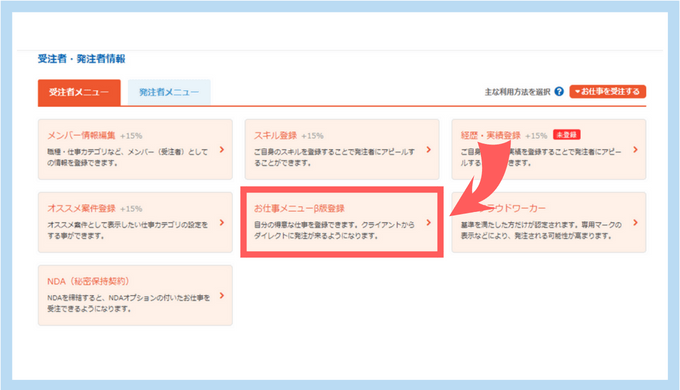Open the メンバー情報編集 card title

click(81, 135)
